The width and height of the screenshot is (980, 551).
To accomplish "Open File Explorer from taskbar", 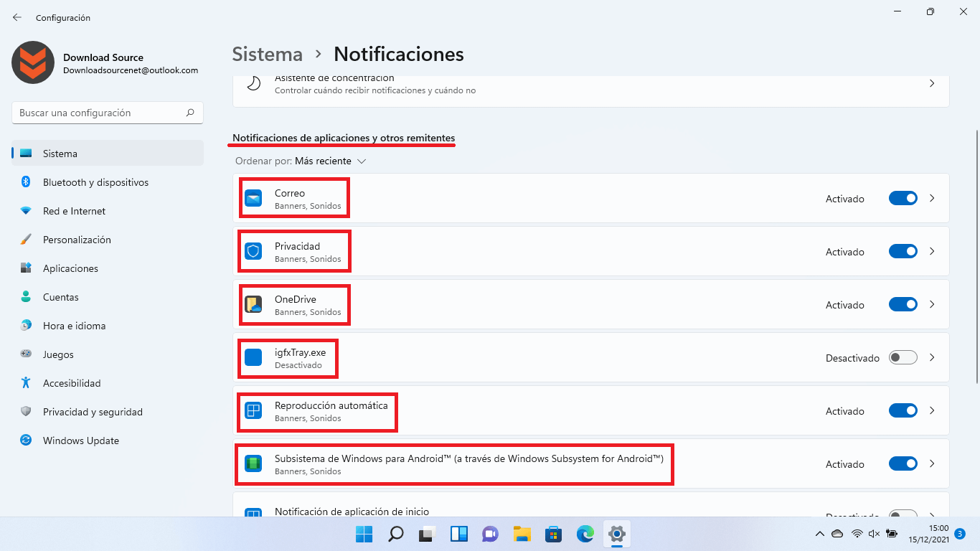I will click(522, 534).
